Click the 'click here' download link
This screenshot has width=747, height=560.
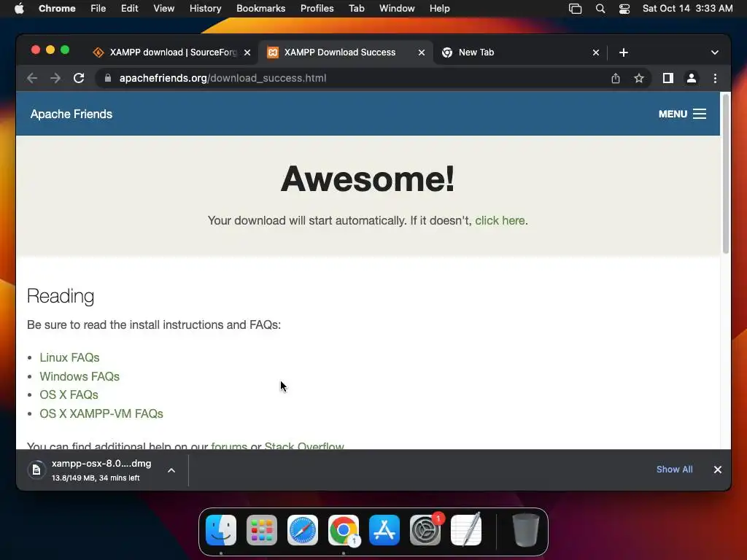coord(500,220)
